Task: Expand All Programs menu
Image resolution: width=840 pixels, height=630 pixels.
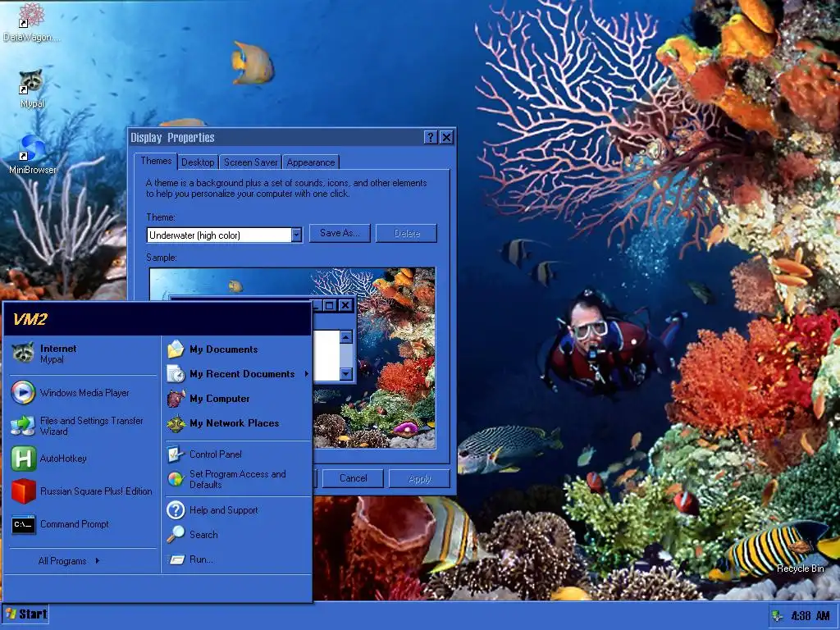Action: tap(69, 561)
